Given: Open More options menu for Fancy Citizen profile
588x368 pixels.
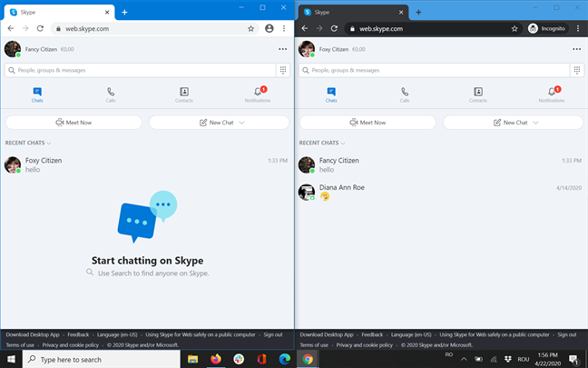Looking at the screenshot, I should 283,49.
